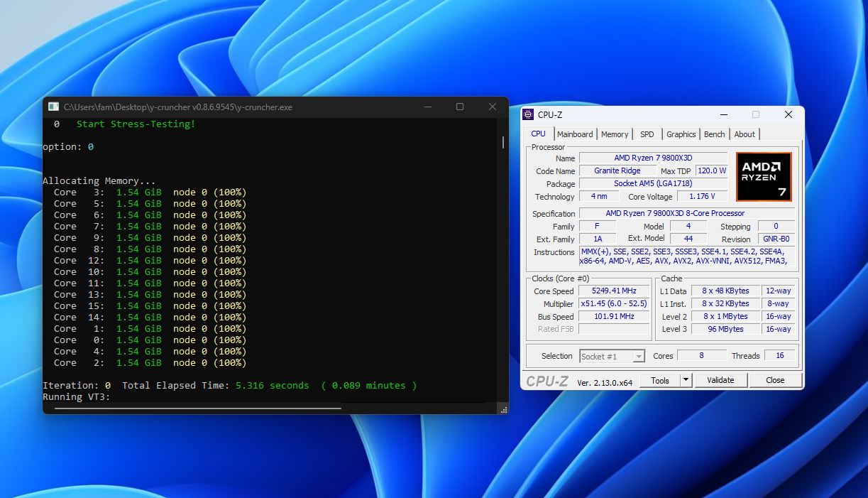Minimize the y-cruncher console window
The image size is (868, 498).
[428, 107]
